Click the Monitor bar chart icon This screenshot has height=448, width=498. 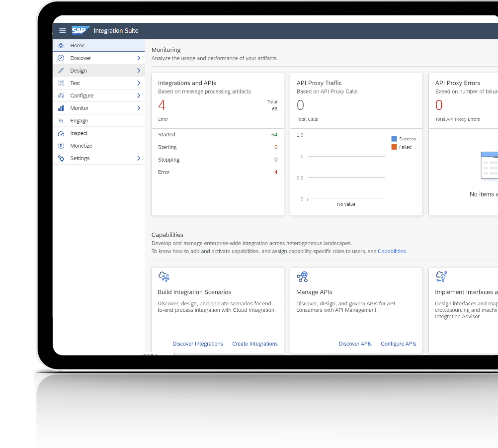tap(61, 108)
